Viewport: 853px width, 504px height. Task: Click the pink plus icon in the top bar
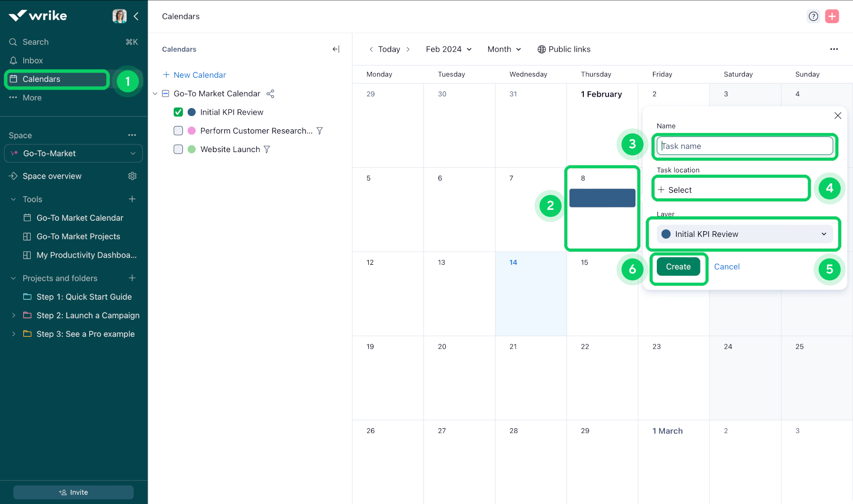click(832, 16)
